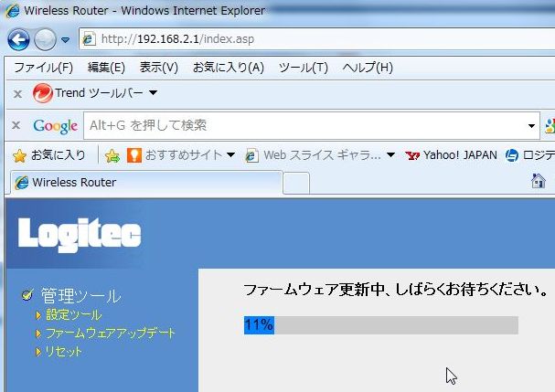
Task: Click the greyed Forward arrow button
Action: tap(45, 39)
